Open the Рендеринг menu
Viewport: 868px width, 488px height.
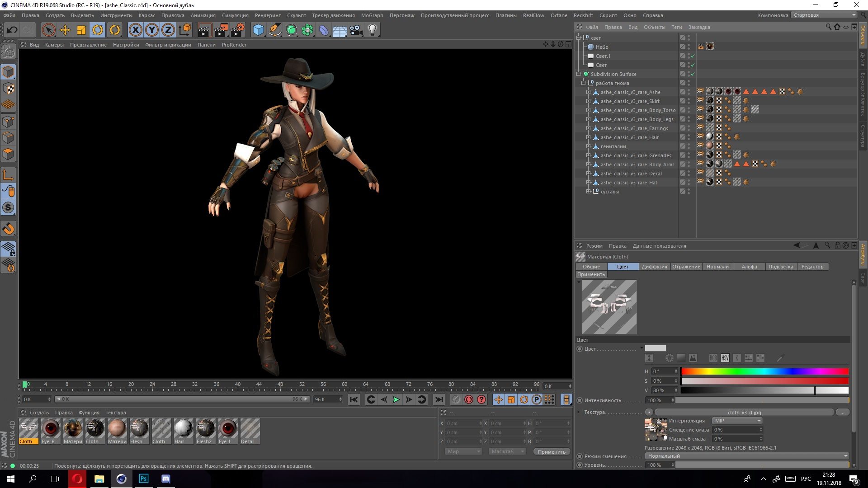(x=268, y=15)
